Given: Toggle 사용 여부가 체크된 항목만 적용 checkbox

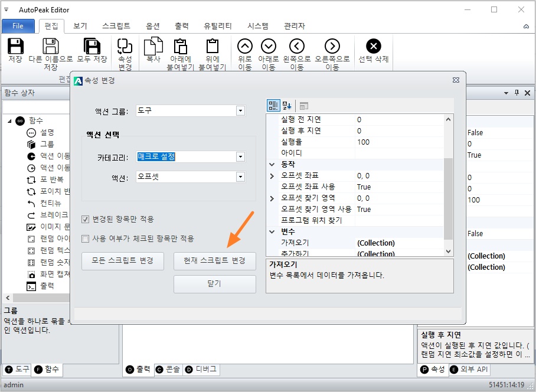Looking at the screenshot, I should 85,239.
